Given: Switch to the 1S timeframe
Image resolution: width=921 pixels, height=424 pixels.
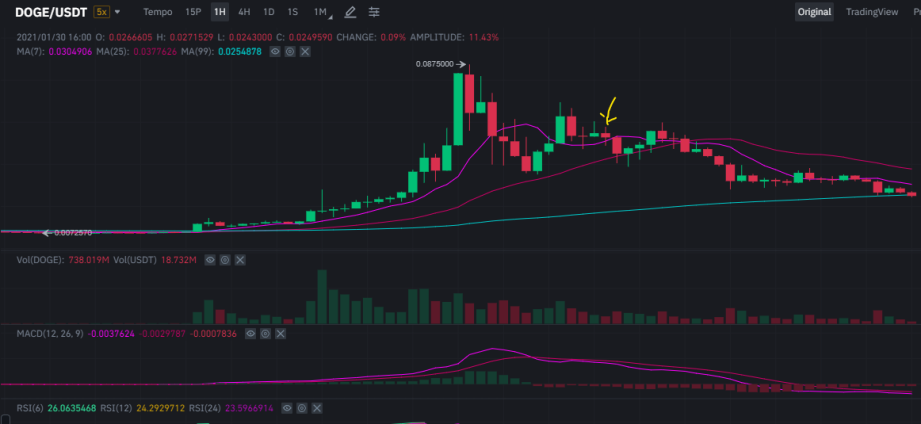Looking at the screenshot, I should pos(292,12).
